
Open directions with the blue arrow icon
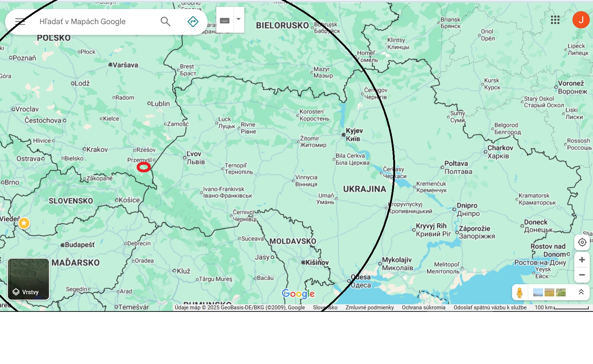[x=193, y=22]
